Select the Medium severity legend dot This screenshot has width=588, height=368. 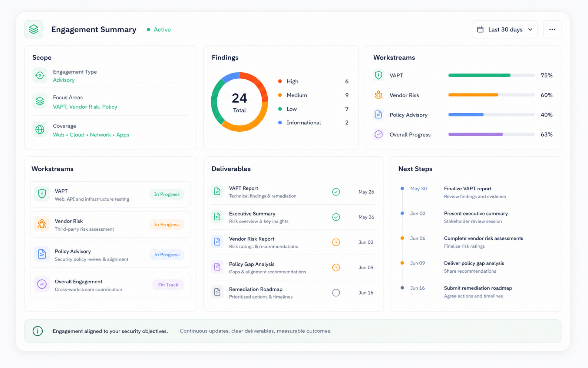(x=280, y=95)
